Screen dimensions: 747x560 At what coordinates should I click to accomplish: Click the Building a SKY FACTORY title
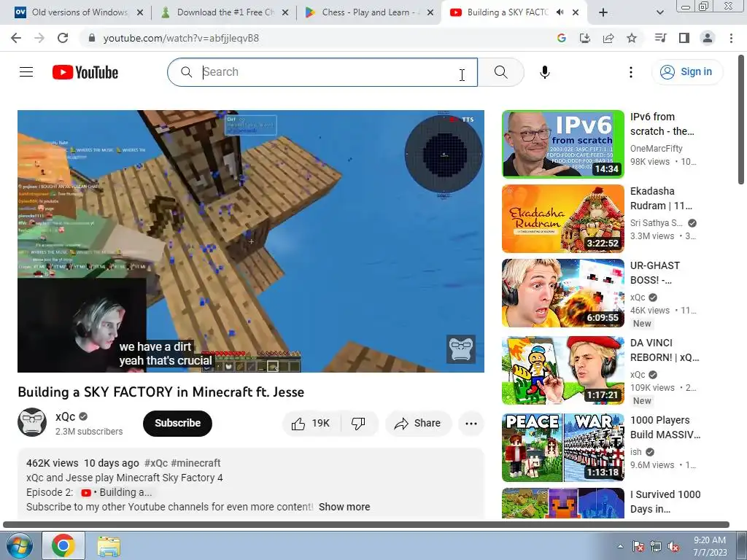(x=160, y=392)
